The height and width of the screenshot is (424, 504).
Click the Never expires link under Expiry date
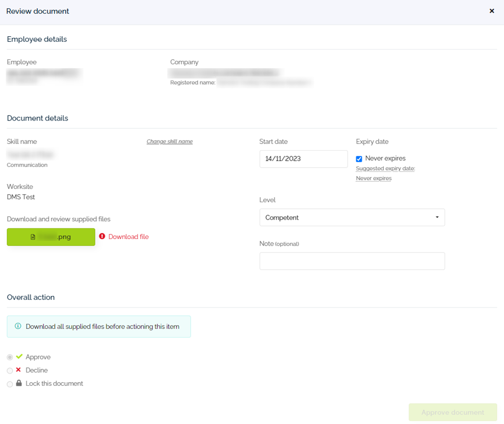(374, 178)
